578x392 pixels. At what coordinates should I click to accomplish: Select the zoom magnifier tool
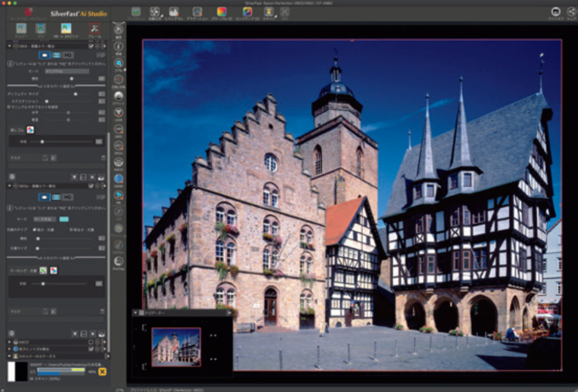(119, 63)
